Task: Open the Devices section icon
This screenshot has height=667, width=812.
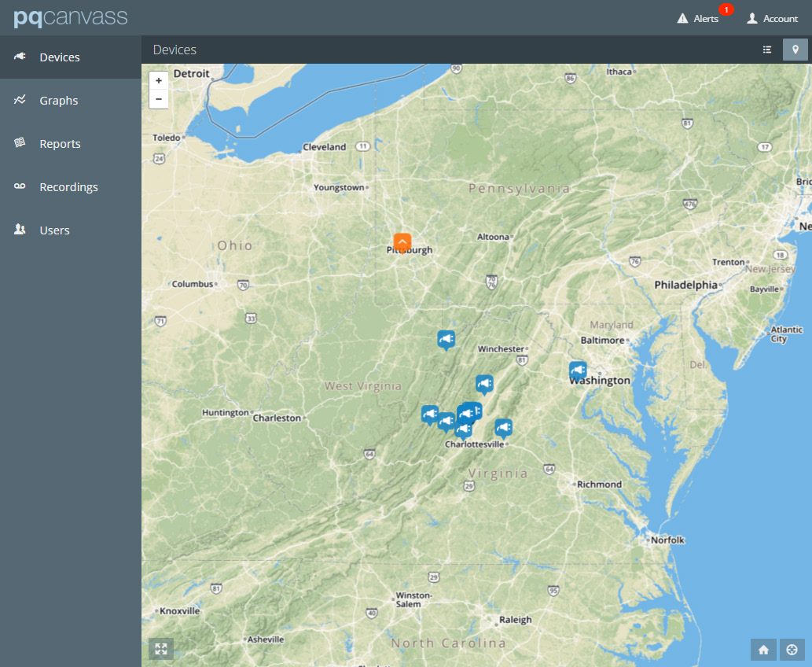Action: (19, 57)
